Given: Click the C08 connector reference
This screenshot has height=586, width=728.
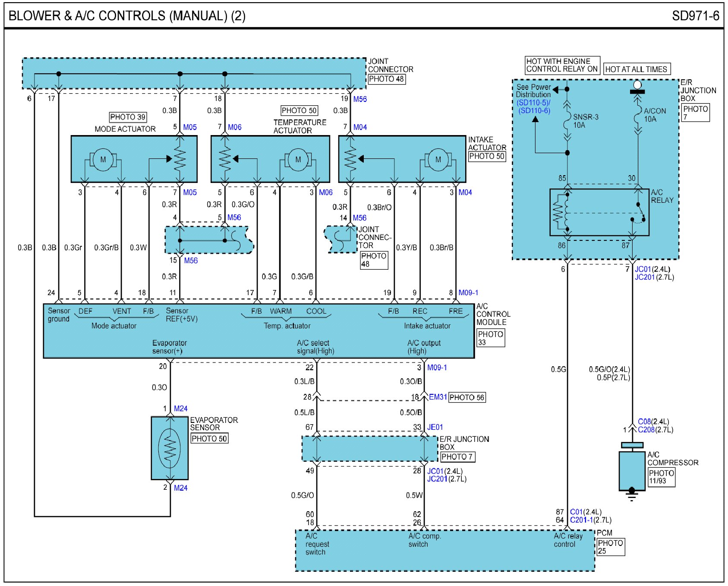Looking at the screenshot, I should click(644, 422).
